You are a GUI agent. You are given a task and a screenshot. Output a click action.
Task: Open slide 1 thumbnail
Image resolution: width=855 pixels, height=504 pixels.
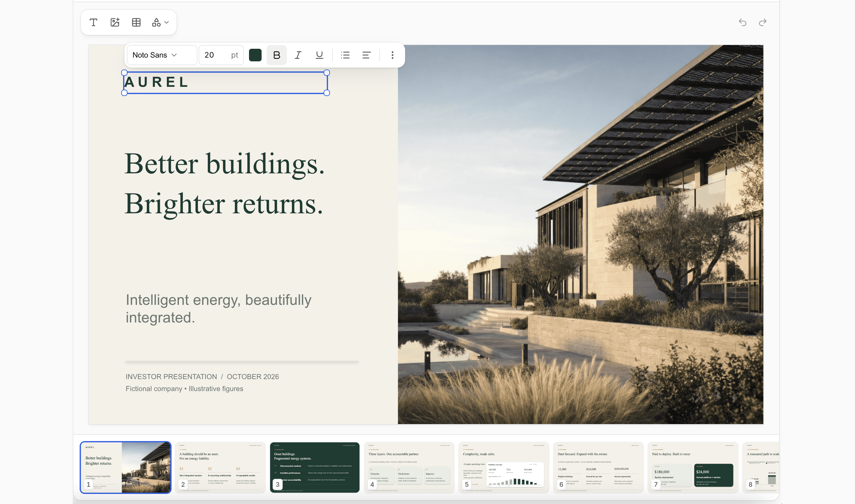pyautogui.click(x=126, y=467)
